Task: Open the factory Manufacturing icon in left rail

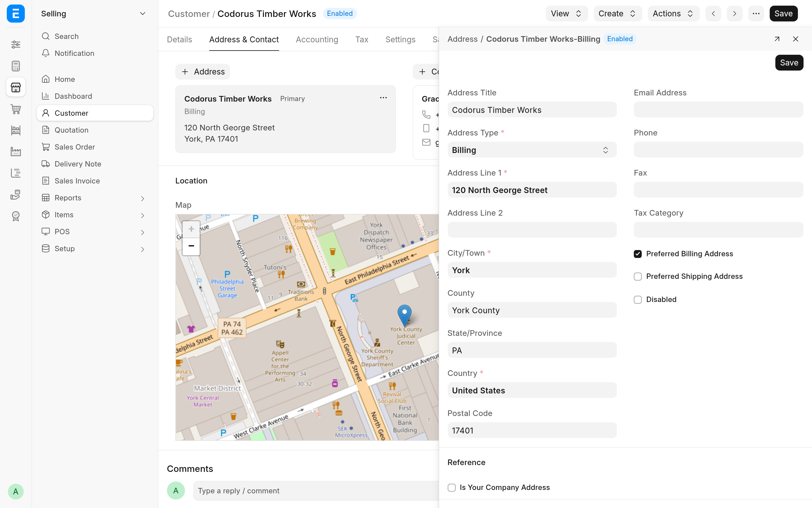Action: [x=16, y=152]
